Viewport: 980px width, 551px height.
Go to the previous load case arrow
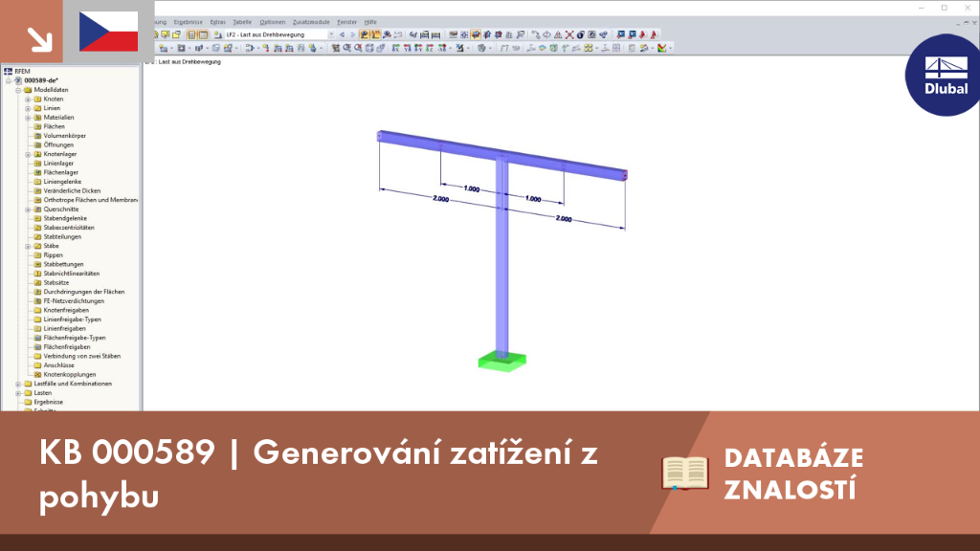pos(342,35)
